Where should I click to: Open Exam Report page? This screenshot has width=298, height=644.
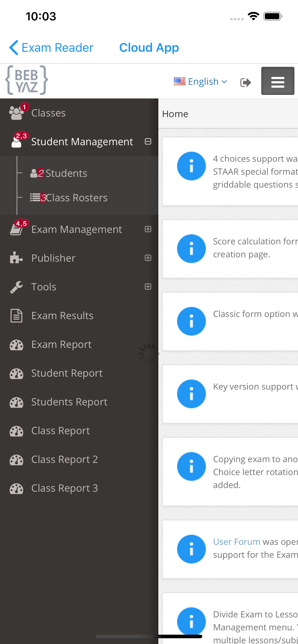click(x=79, y=344)
